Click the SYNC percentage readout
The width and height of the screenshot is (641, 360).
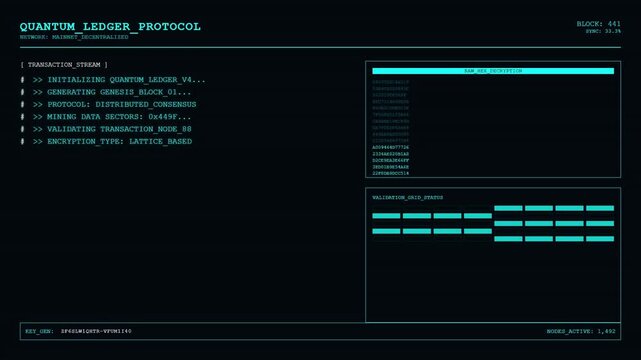pos(603,31)
